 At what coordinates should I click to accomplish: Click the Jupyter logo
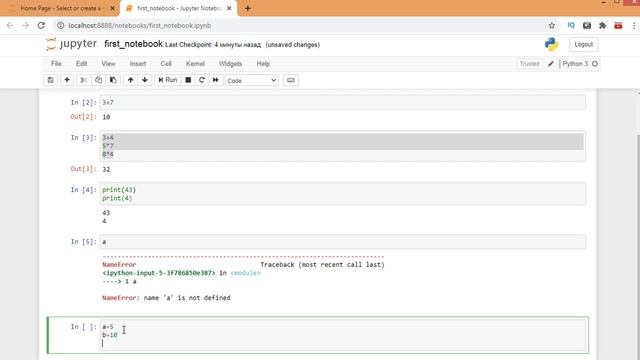[x=71, y=44]
